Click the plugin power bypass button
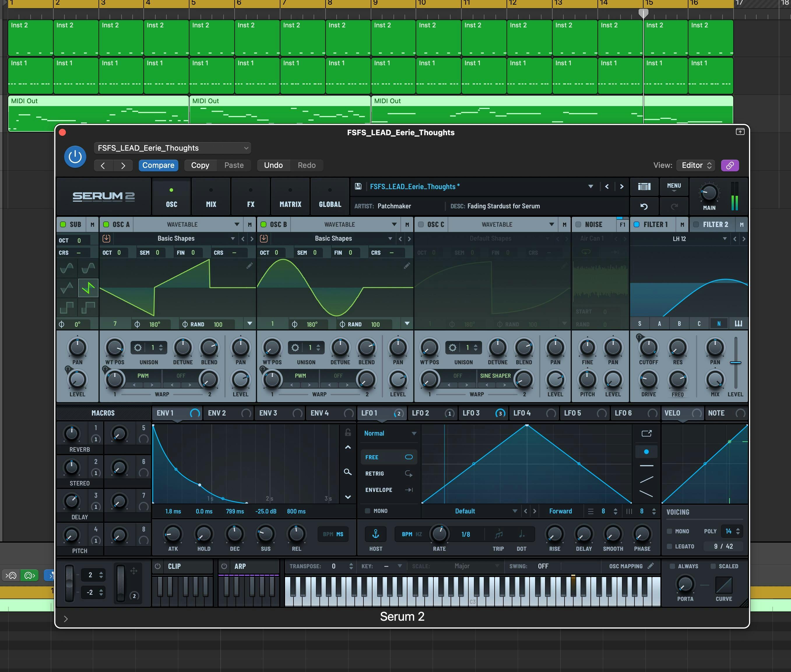The image size is (791, 672). [75, 156]
